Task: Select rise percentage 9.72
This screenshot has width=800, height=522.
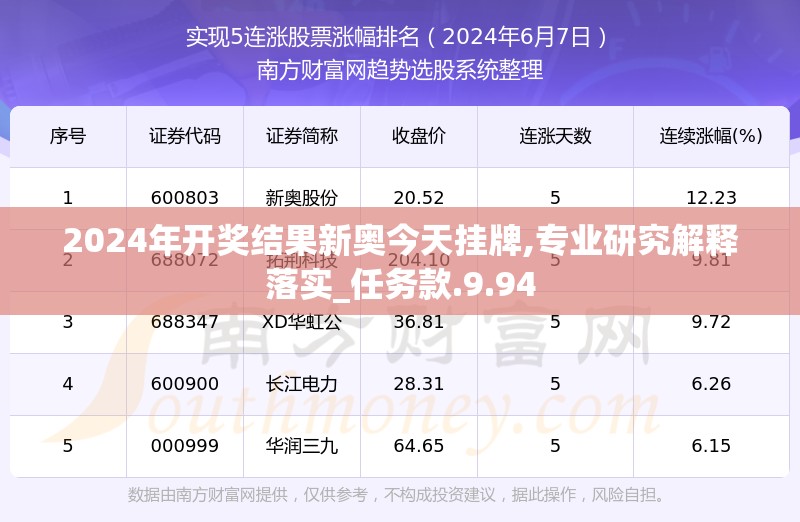Action: click(x=711, y=322)
